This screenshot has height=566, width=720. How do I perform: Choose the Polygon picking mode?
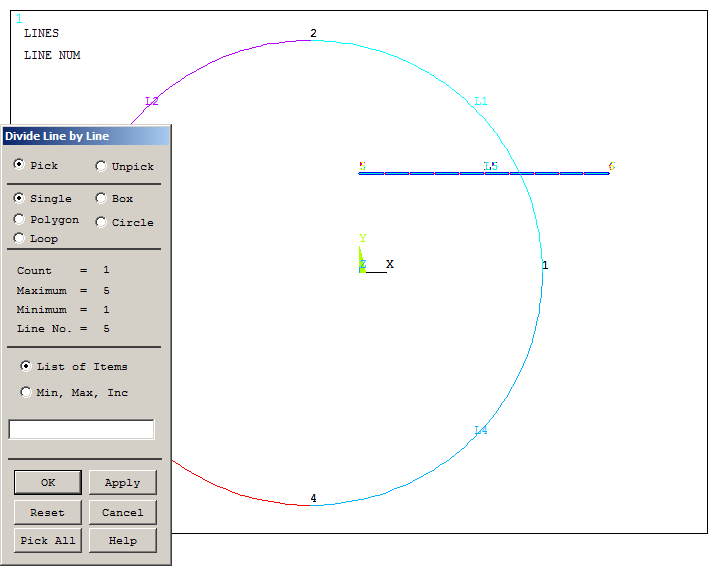pos(19,219)
